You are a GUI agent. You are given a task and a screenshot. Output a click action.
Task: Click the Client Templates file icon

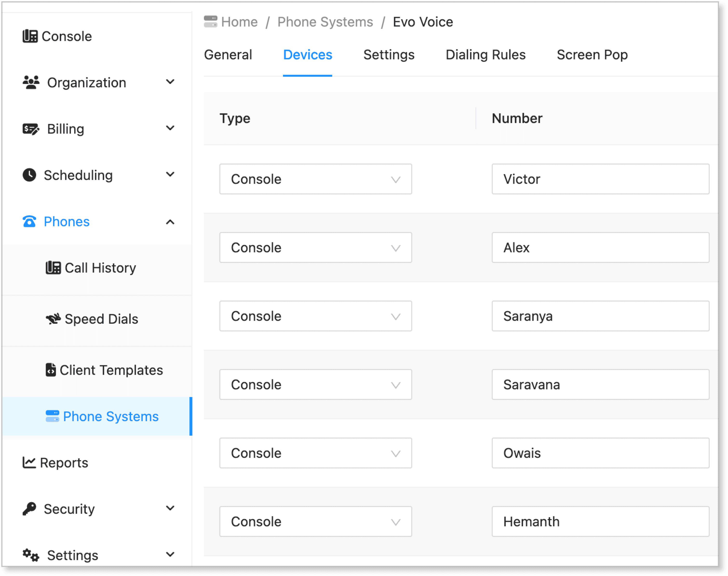click(x=51, y=370)
